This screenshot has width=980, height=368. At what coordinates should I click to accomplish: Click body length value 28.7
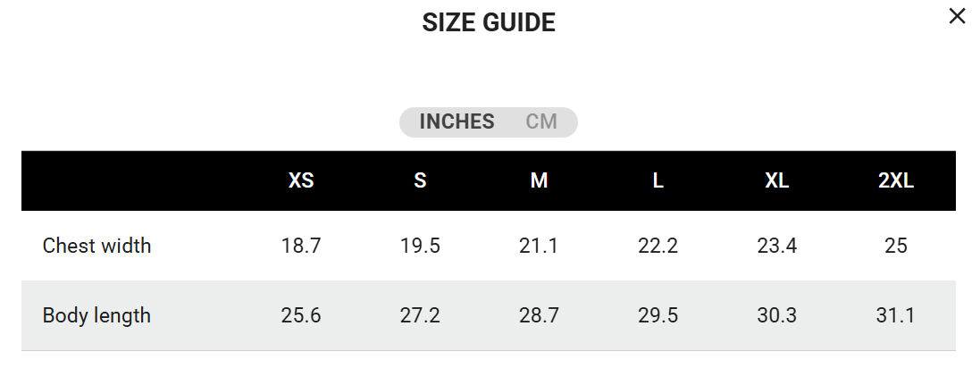pyautogui.click(x=539, y=315)
